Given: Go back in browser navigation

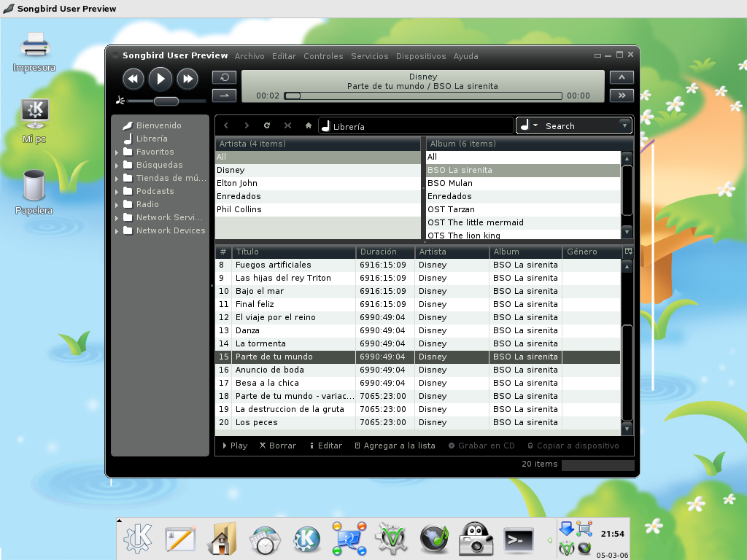Looking at the screenshot, I should tap(226, 125).
